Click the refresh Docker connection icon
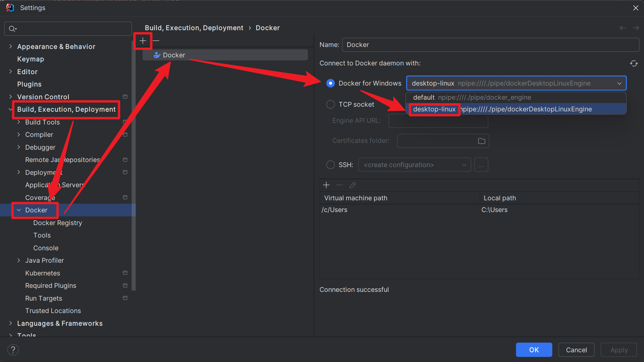Image resolution: width=644 pixels, height=362 pixels. 634,63
